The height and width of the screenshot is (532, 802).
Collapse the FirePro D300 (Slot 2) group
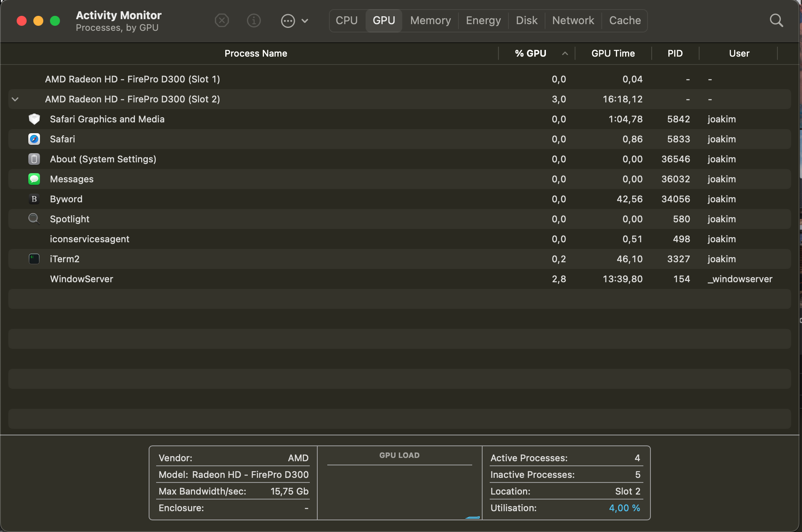tap(15, 99)
